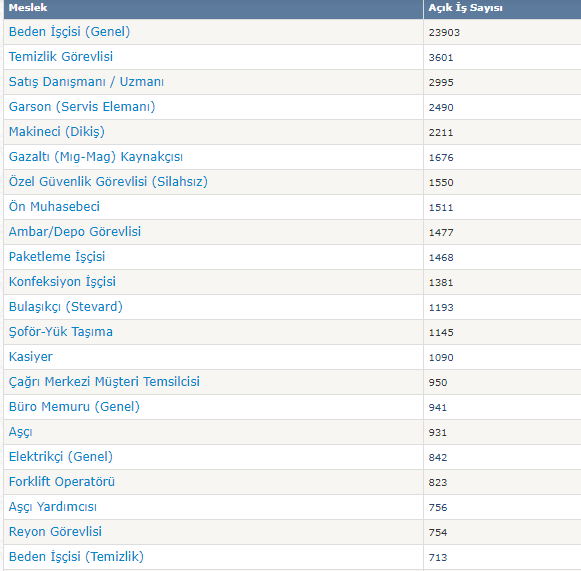The image size is (581, 571).
Task: Click the Forklift Operatörü link
Action: click(62, 482)
